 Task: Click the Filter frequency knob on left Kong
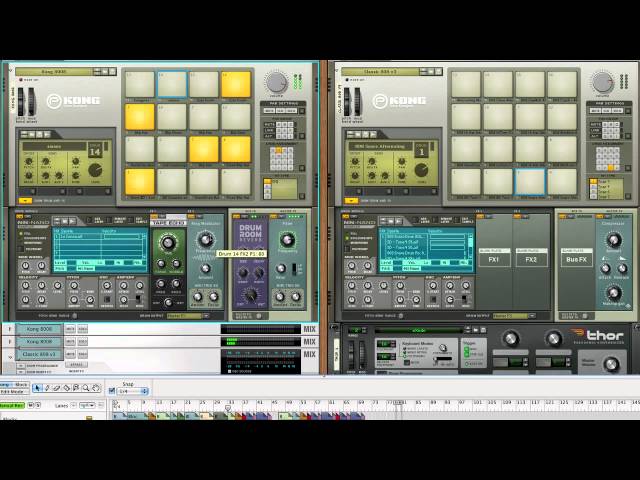tap(287, 240)
